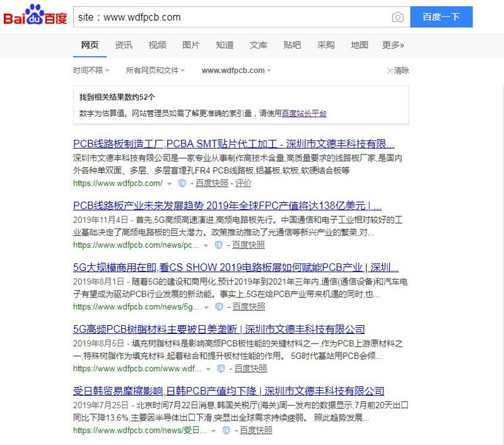Expand arrow beside https://www.wdfpcb.com/ URL
504x445 pixels.
170,183
